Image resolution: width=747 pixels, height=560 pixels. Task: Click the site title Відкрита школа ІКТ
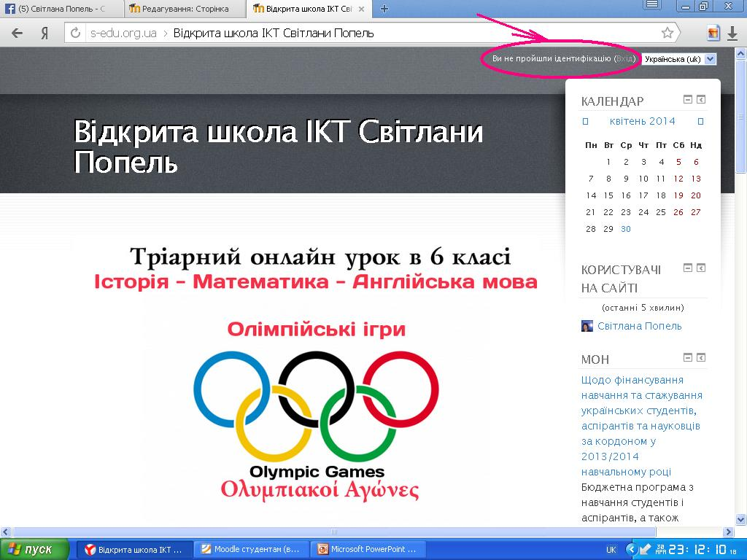(279, 146)
